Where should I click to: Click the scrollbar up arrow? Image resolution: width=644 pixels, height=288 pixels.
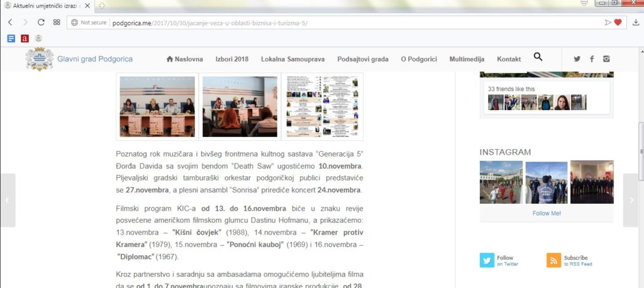point(641,51)
